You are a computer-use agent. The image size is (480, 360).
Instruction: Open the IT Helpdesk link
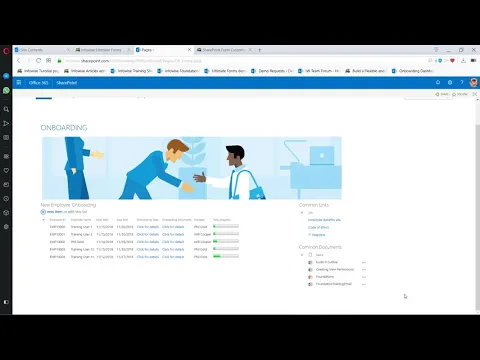(x=317, y=235)
